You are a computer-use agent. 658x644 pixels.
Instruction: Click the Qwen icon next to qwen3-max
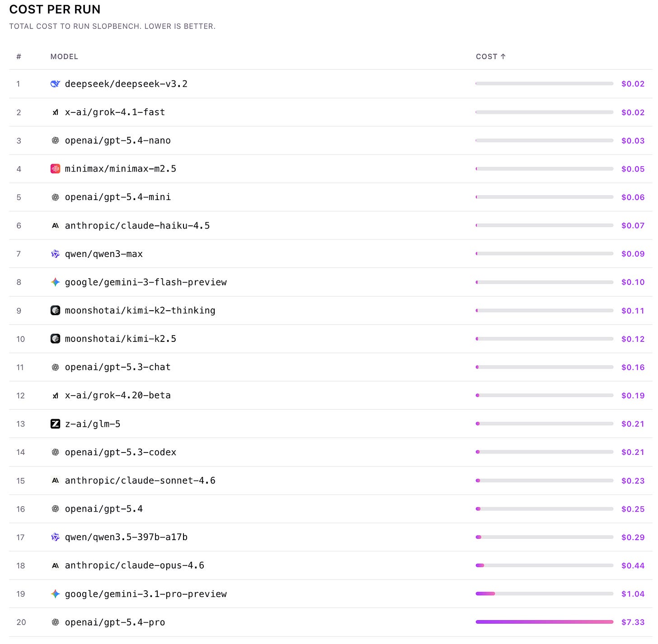[x=55, y=254]
